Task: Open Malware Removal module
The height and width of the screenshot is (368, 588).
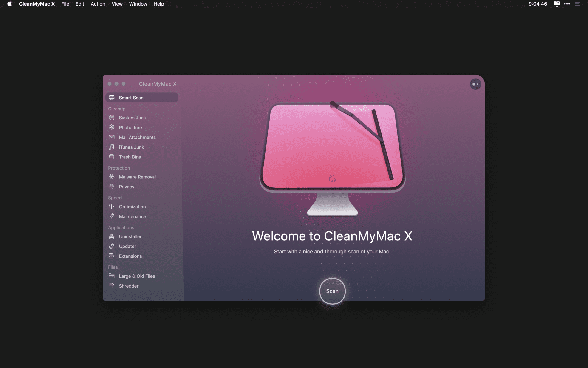Action: [x=142, y=177]
